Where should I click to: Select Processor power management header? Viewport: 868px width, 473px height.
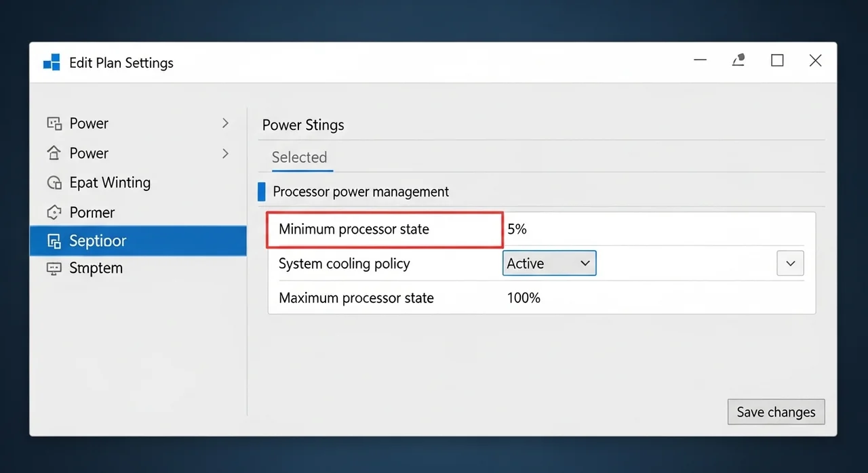[361, 192]
